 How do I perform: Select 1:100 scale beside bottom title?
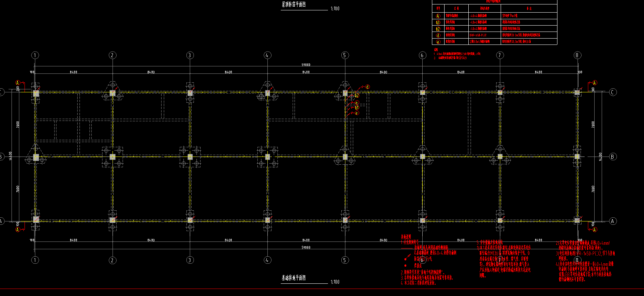[335, 282]
